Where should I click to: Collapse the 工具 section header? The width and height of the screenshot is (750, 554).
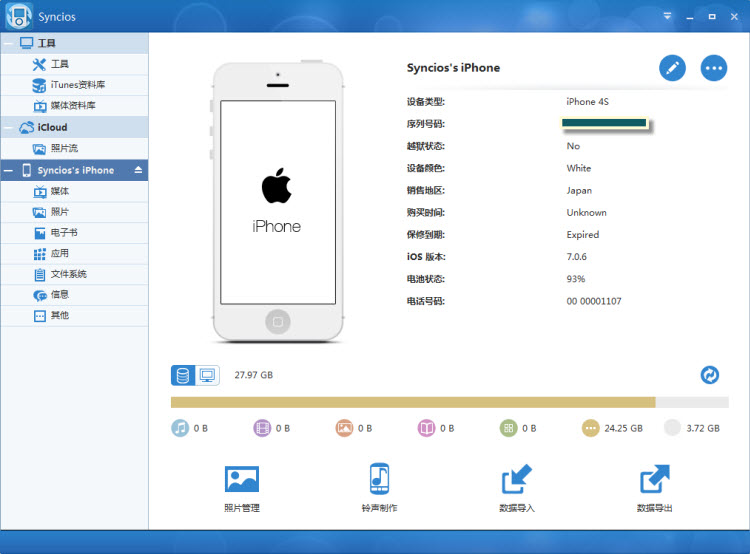pos(8,44)
